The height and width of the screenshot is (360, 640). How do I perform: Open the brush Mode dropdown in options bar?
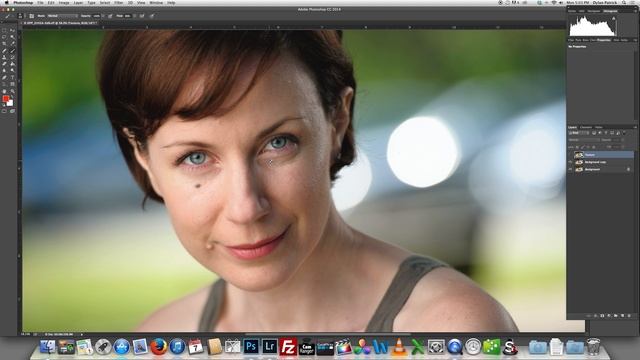click(62, 16)
